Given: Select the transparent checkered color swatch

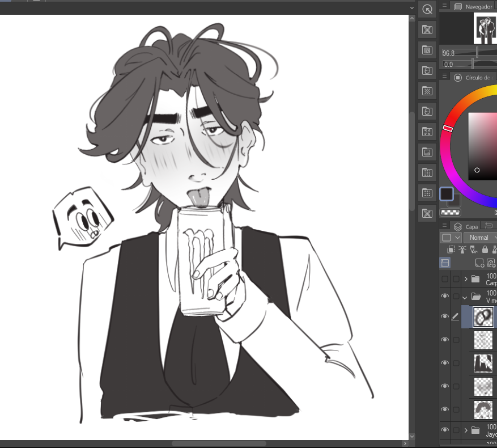Looking at the screenshot, I should tap(451, 213).
